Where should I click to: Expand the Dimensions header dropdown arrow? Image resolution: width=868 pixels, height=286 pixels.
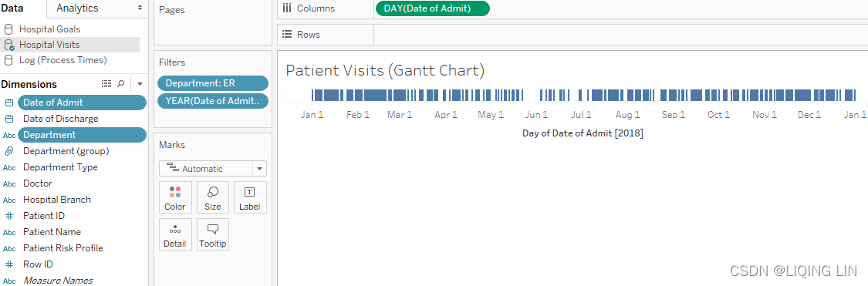point(140,84)
